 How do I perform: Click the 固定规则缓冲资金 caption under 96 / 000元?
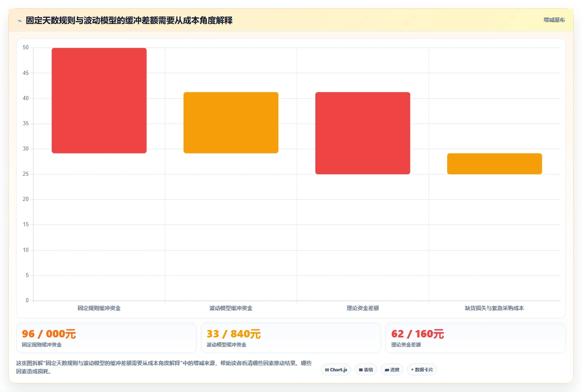(42, 344)
